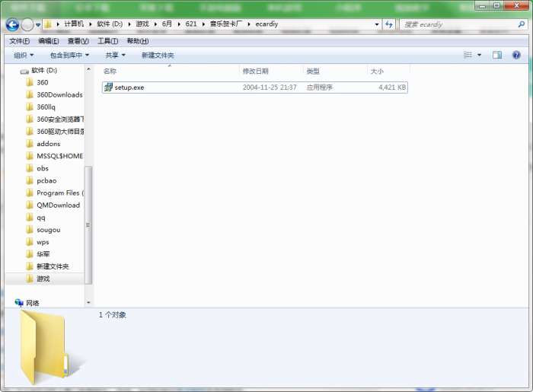The height and width of the screenshot is (392, 533).
Task: Select the obs folder
Action: 43,168
